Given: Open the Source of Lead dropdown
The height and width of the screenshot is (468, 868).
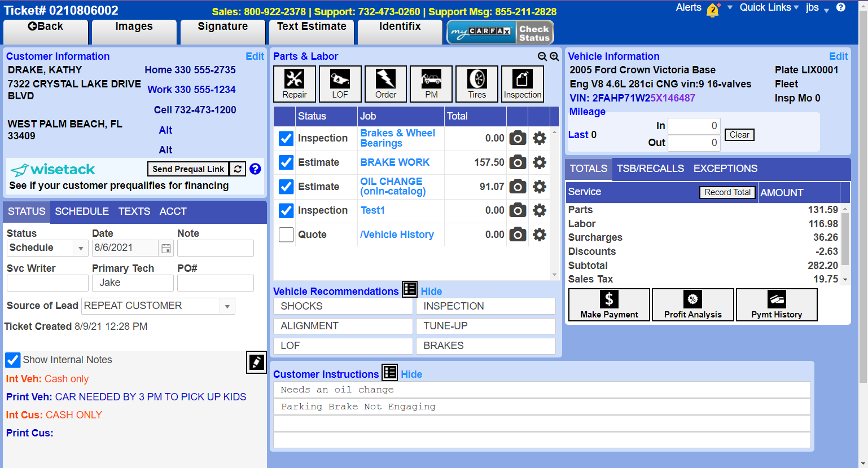Looking at the screenshot, I should click(x=226, y=306).
